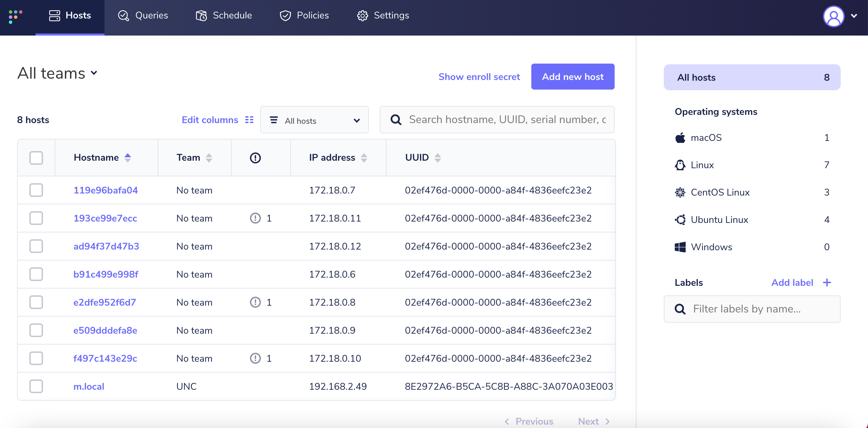
Task: Tick the select-all hosts header checkbox
Action: (36, 158)
